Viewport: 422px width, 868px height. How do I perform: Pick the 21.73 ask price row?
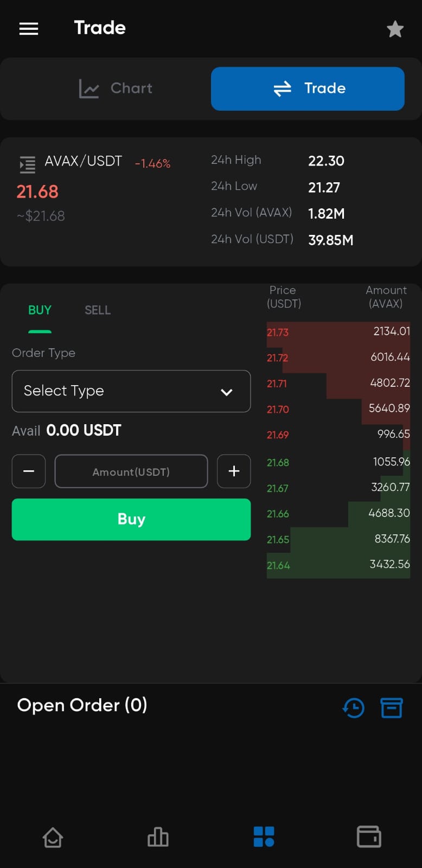(x=338, y=332)
